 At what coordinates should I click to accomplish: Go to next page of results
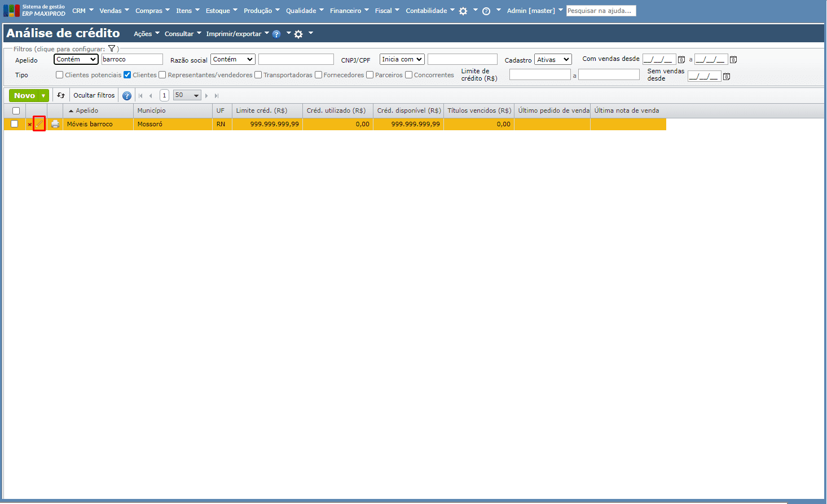click(206, 96)
